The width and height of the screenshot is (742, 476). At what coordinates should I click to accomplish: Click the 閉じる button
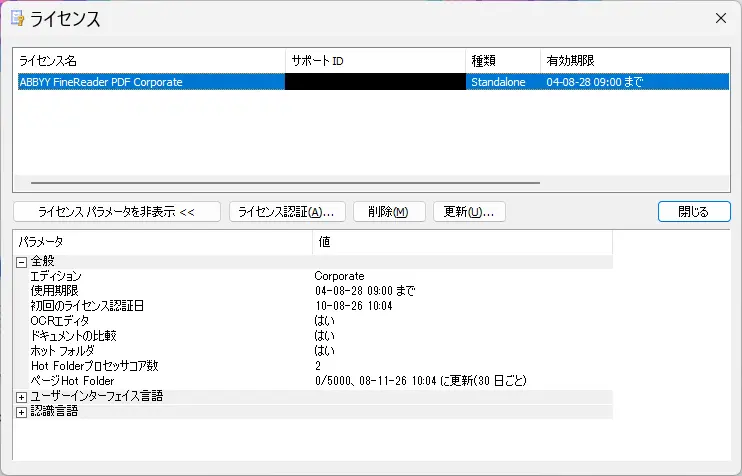point(694,212)
